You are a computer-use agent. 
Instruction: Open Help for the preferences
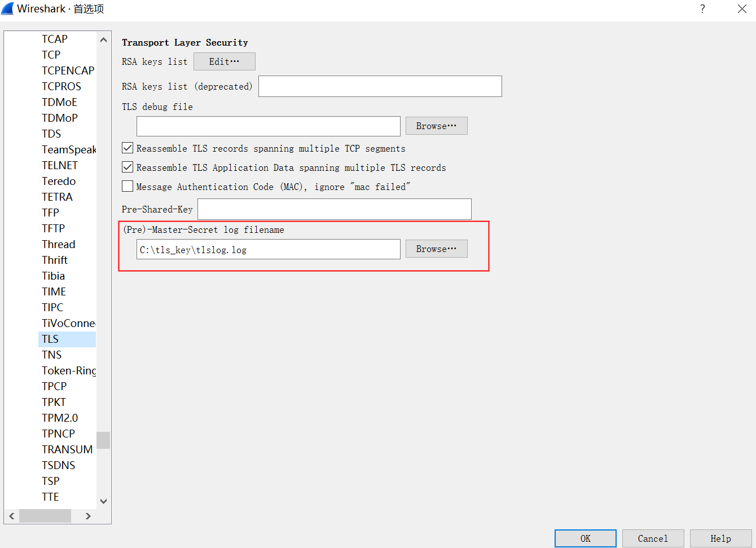click(721, 538)
